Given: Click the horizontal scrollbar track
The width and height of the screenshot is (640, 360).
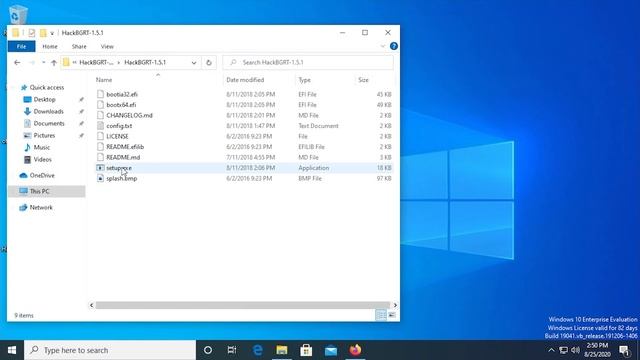Looking at the screenshot, I should (243, 305).
